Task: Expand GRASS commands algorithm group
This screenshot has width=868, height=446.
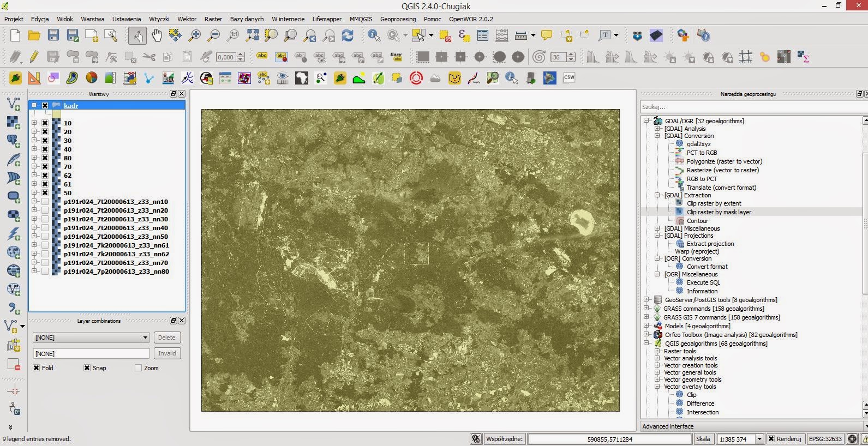Action: 646,309
